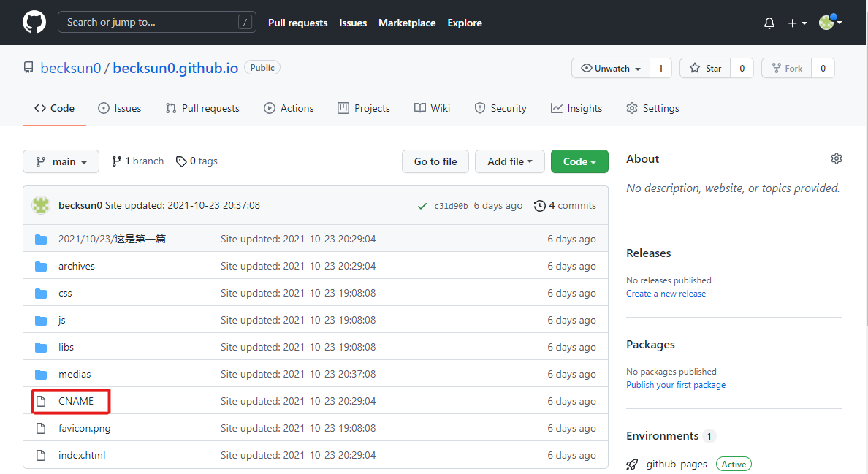Expand the Add file dropdown
Image resolution: width=868 pixels, height=474 pixels.
coord(510,161)
